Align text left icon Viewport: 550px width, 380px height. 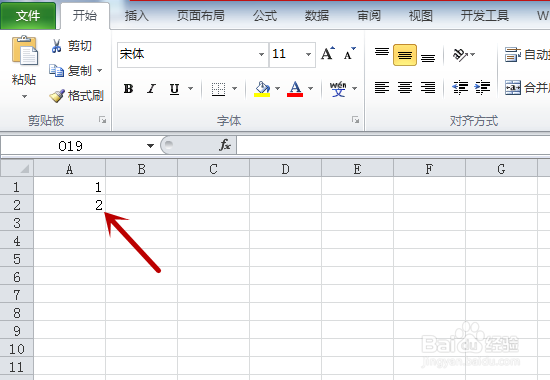coord(382,87)
